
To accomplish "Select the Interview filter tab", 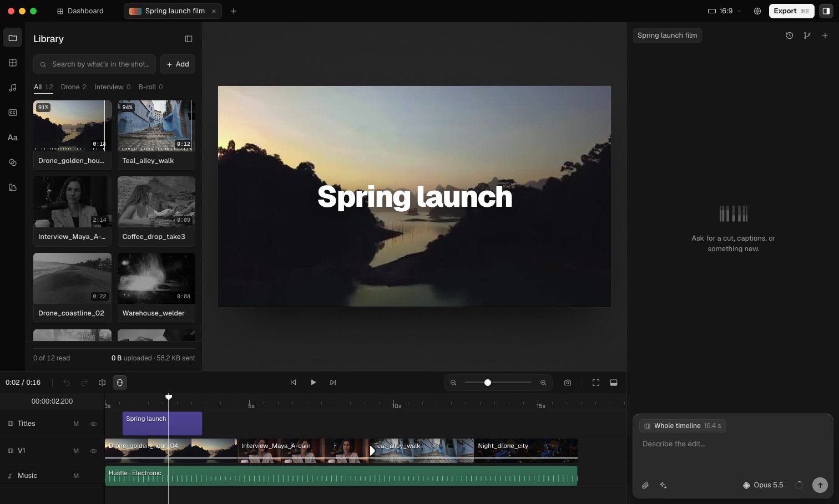I will click(113, 87).
